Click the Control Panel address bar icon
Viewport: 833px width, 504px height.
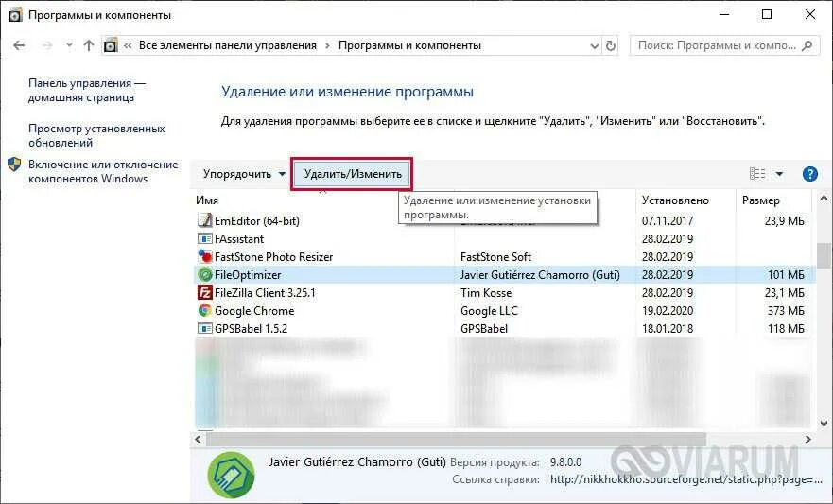(x=111, y=45)
